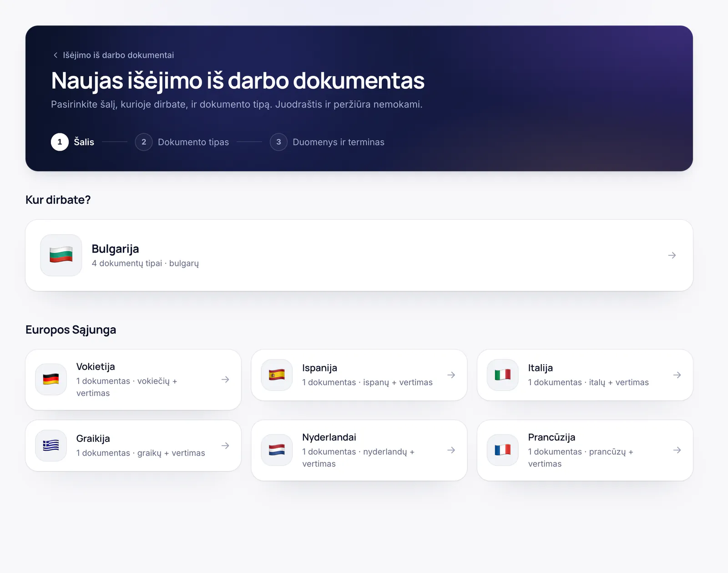Click the '4 dokumentų tipai · bulgarų' text
The width and height of the screenshot is (728, 573).
[x=145, y=264]
